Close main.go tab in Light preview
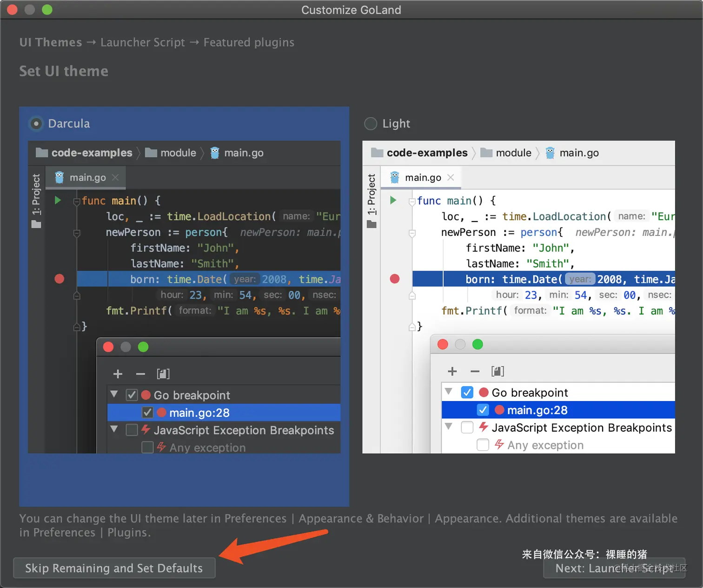 451,177
